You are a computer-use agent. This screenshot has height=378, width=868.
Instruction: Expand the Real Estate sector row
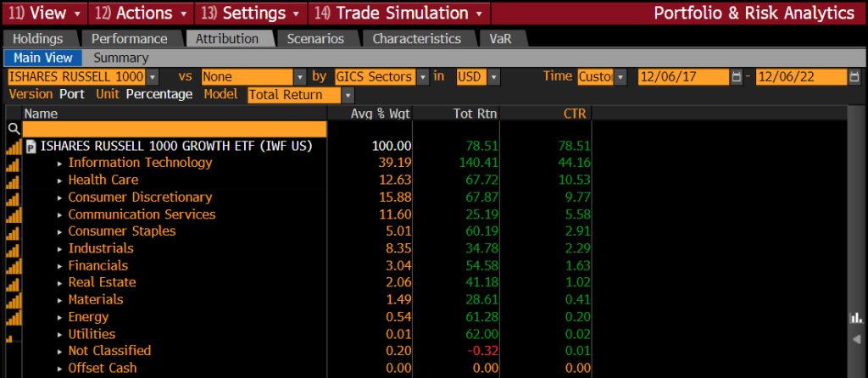[x=61, y=283]
